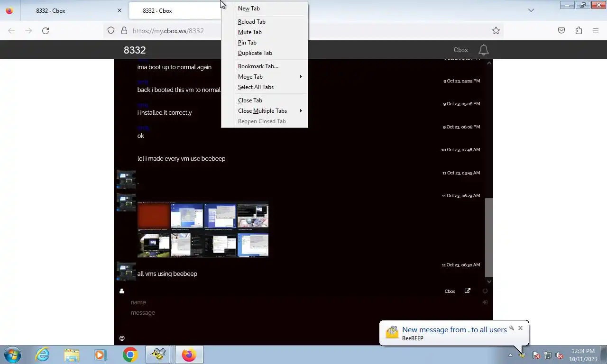
Task: Open notification options wrench icon
Action: point(512,328)
